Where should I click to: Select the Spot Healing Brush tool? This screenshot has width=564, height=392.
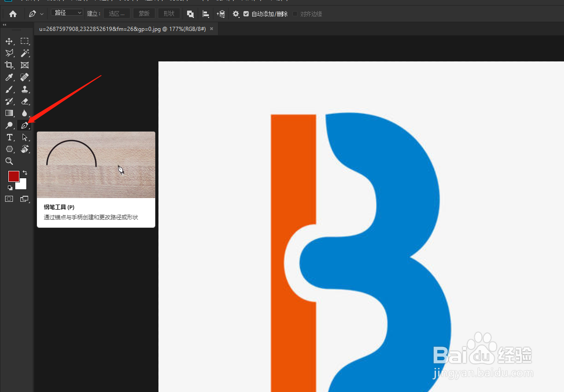point(24,78)
